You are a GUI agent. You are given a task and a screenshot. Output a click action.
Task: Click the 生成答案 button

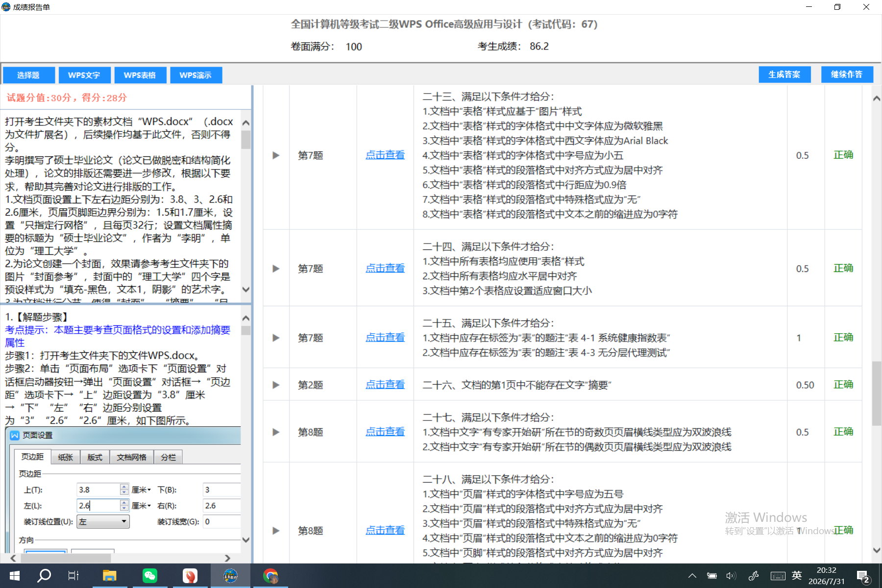784,74
